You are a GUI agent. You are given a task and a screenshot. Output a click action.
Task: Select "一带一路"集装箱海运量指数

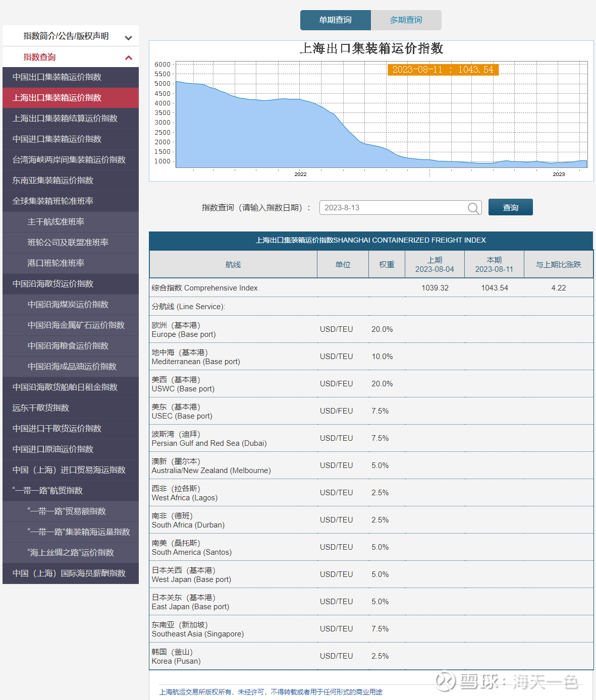point(71,532)
